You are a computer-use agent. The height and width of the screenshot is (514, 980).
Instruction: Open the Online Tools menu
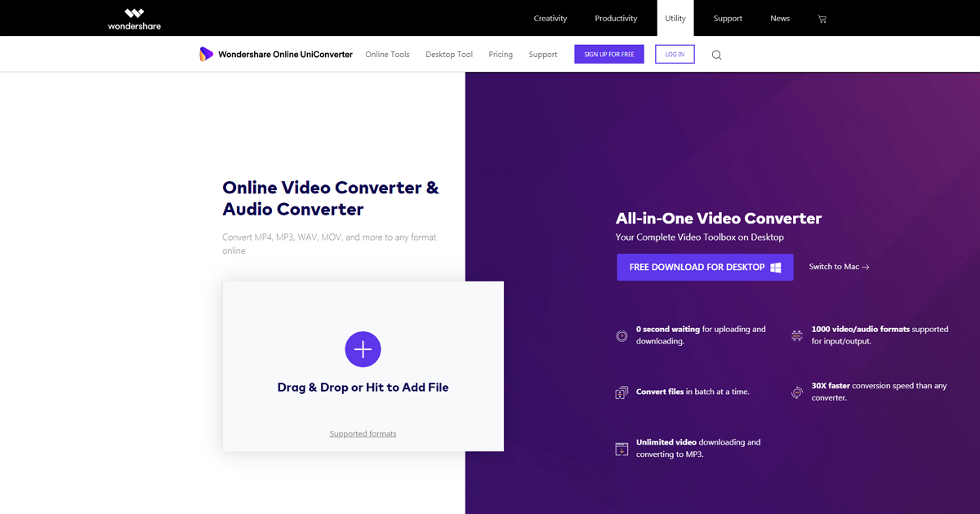point(387,55)
